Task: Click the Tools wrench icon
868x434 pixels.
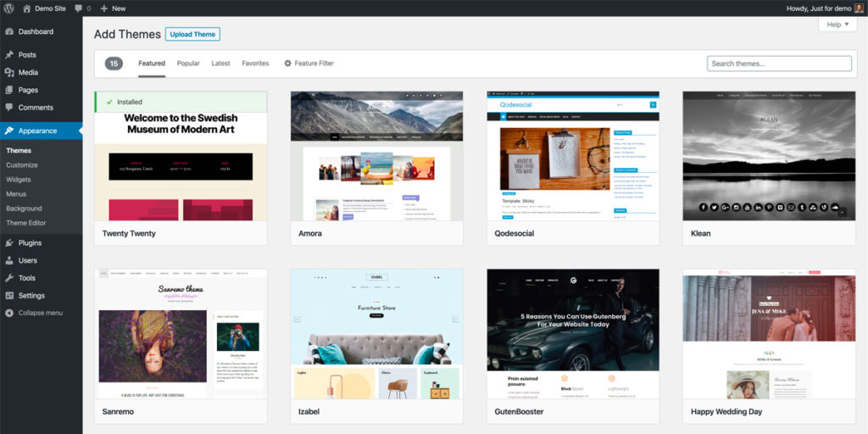Action: [8, 278]
